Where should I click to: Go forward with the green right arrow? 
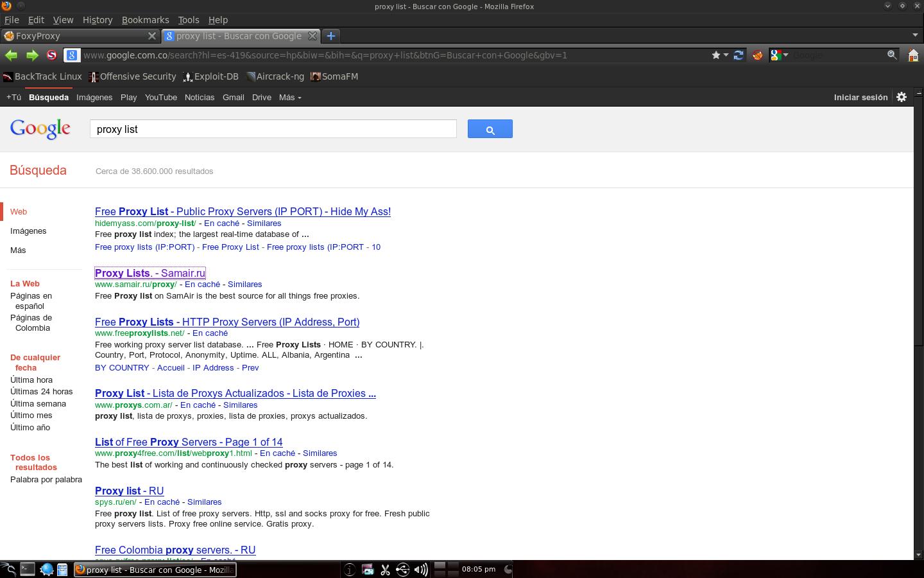pyautogui.click(x=32, y=55)
